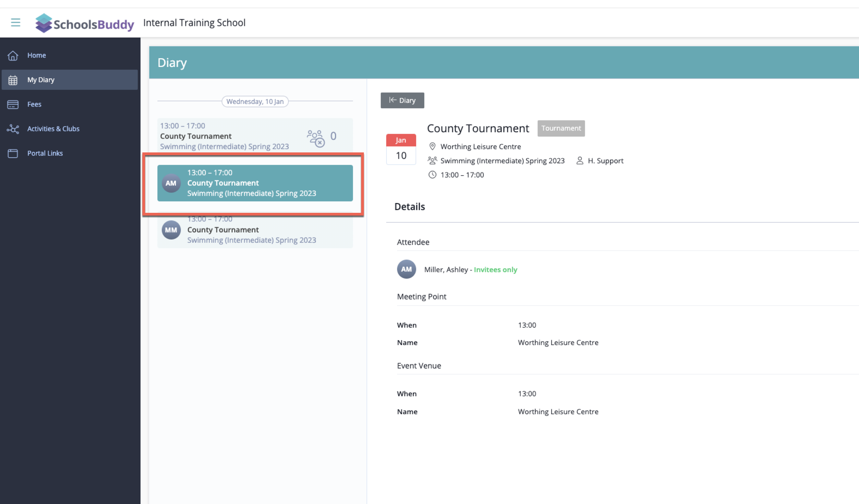Click the Portal Links window icon

(13, 153)
